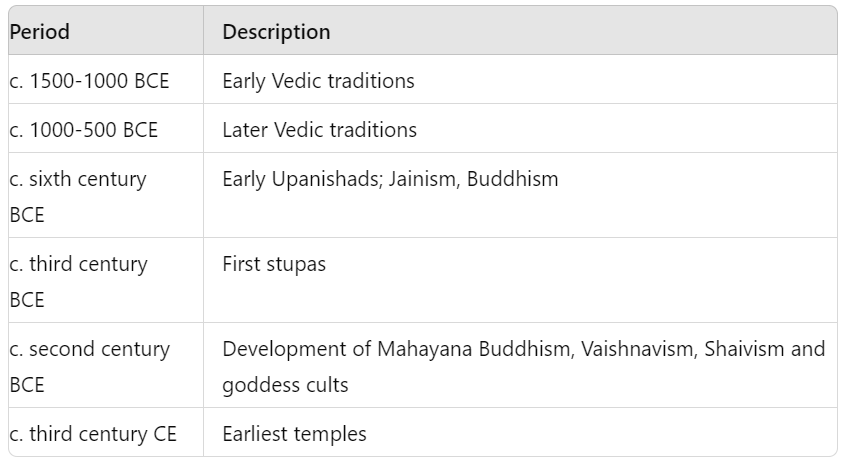Select the c. 1500-1000 BCE cell

tap(106, 79)
